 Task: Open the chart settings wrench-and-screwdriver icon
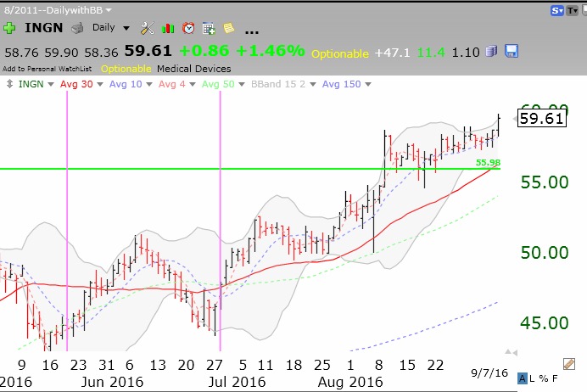point(147,28)
